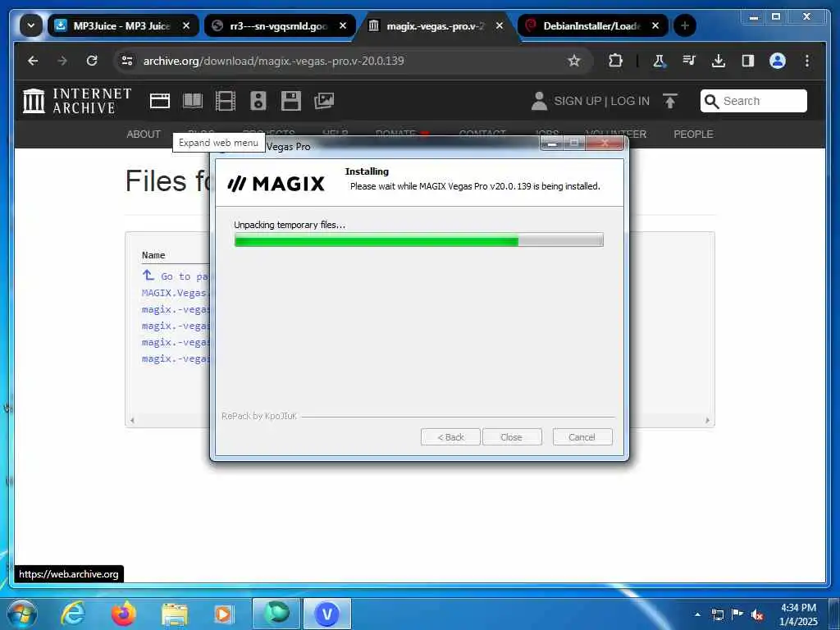Reload the archive.org page

(92, 61)
